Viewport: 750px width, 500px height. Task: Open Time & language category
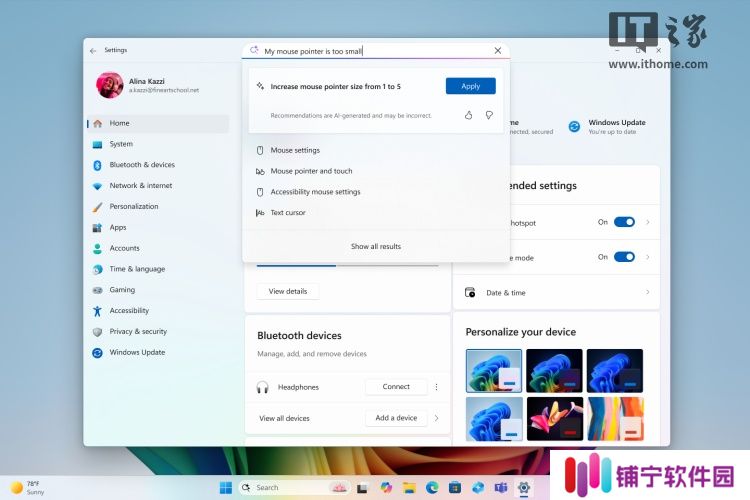158,269
